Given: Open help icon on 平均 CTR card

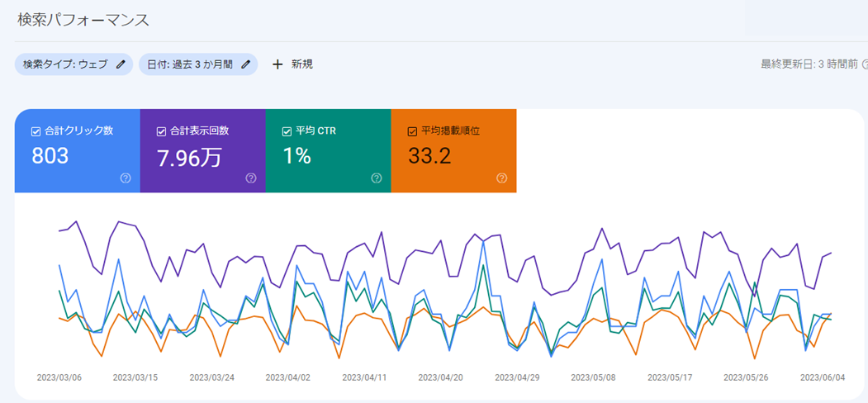Looking at the screenshot, I should click(377, 178).
